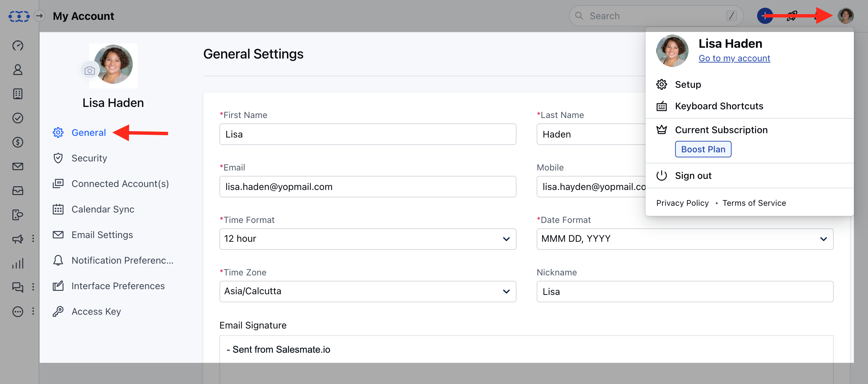
Task: Open the Time Zone dropdown
Action: [x=368, y=291]
